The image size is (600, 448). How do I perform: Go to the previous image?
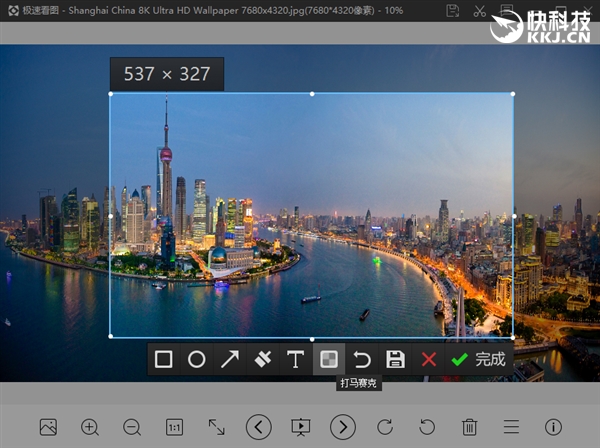(x=259, y=427)
